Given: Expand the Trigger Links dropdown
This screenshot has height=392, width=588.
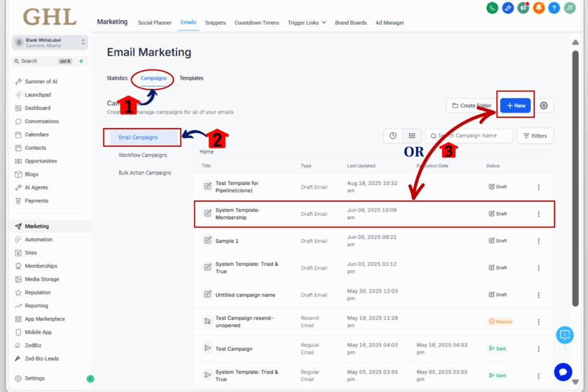Looking at the screenshot, I should click(x=307, y=23).
